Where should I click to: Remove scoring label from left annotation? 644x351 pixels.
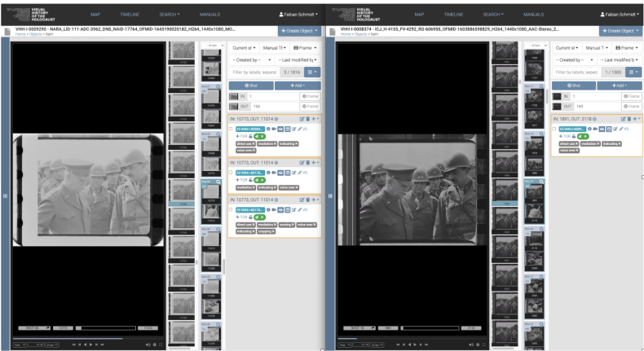click(x=293, y=225)
